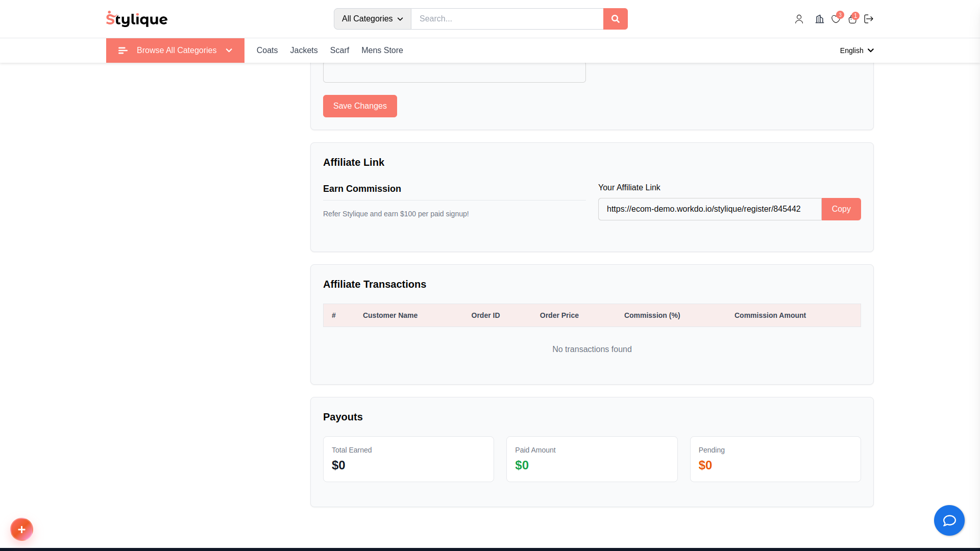Click the Paid Amount $0 value
Image resolution: width=980 pixels, height=551 pixels.
coord(522,465)
